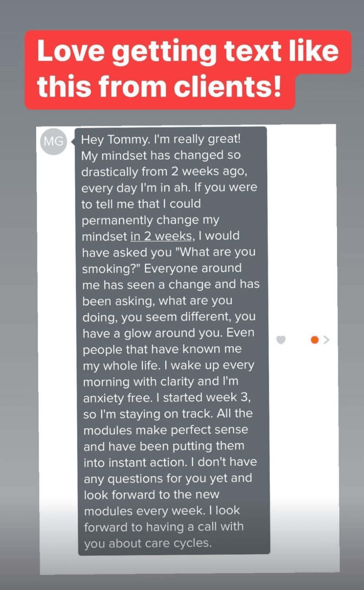Click the "been asking, what are you" line
The image size is (364, 590).
click(x=157, y=301)
